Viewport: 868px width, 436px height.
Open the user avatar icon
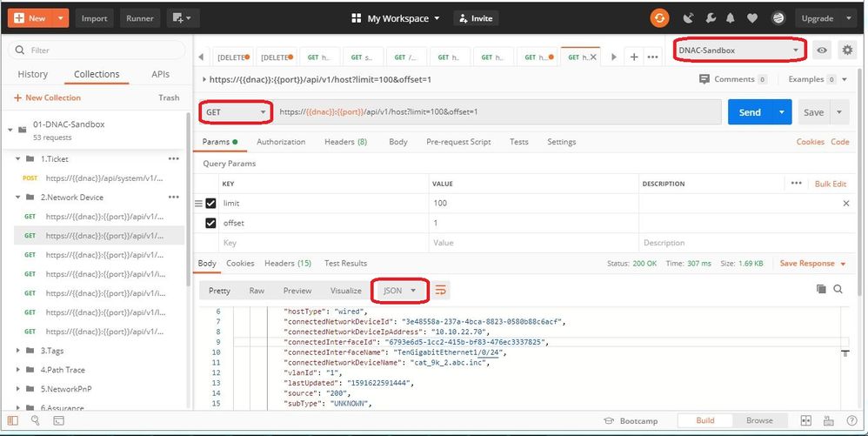tap(779, 18)
